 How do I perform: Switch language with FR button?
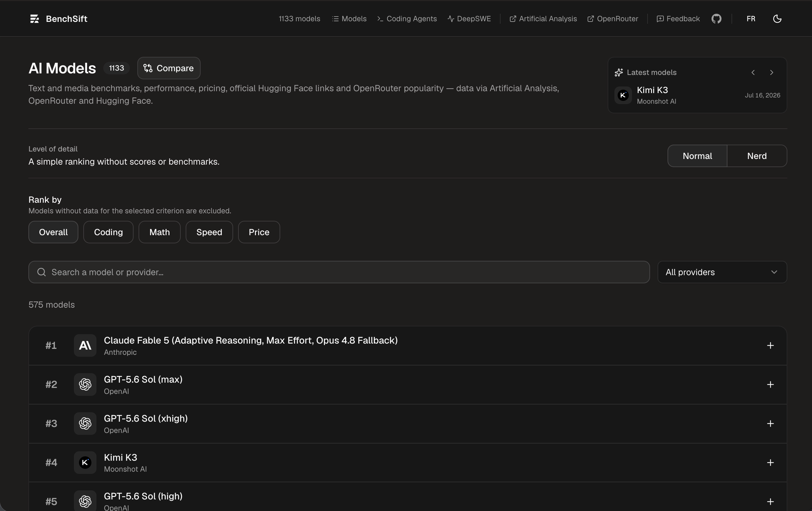pyautogui.click(x=751, y=19)
